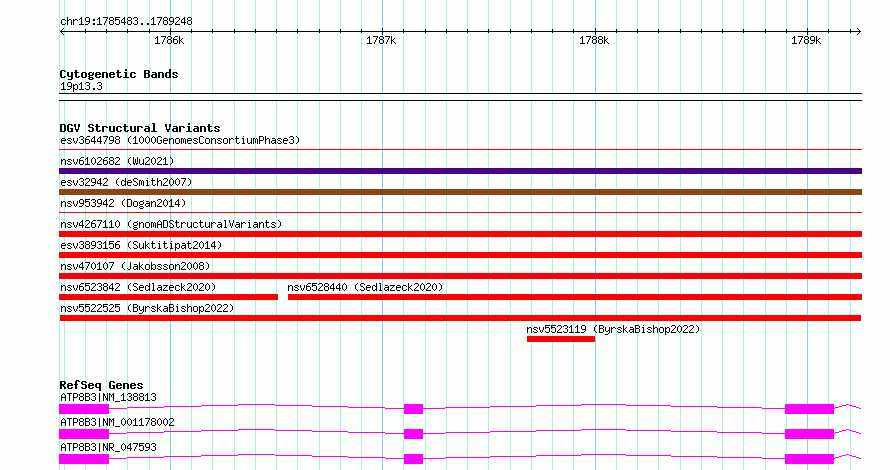Screen dimensions: 890x470
Task: Click the middle exon of ATP8B3|NM_138813
Action: [413, 409]
